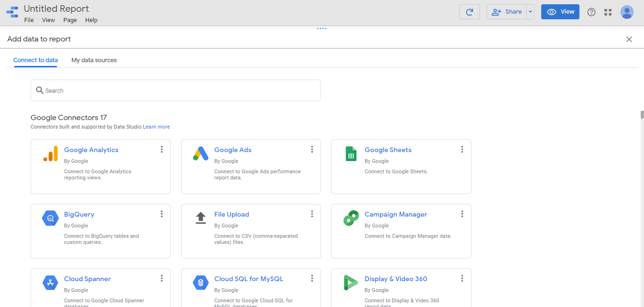The image size is (644, 307).
Task: Click the Display & Video 360 icon
Action: coord(351,283)
